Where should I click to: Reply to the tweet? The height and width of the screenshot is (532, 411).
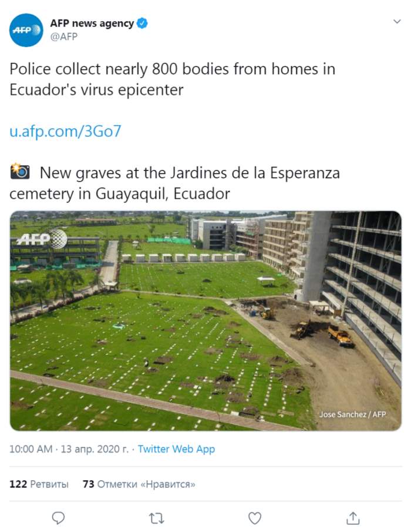point(58,518)
